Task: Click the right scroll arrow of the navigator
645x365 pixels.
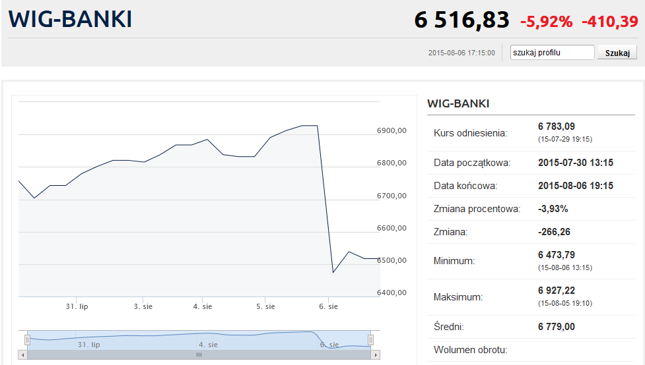Action: coord(375,355)
